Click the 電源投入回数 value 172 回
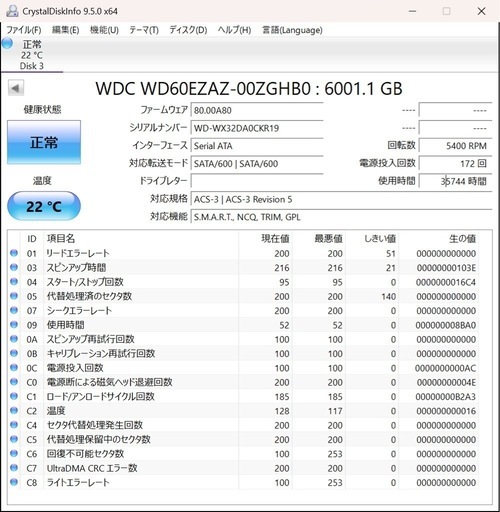The width and height of the screenshot is (500, 512). 455,164
